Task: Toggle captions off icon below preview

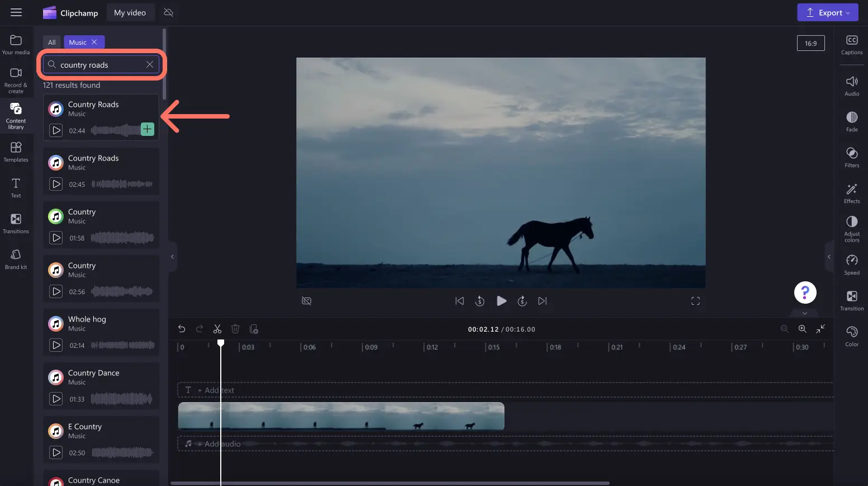Action: click(306, 301)
